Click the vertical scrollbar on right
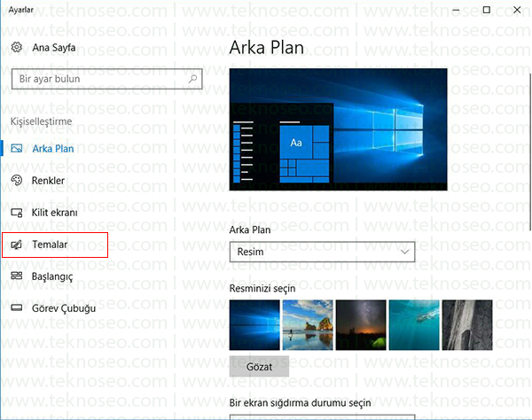The width and height of the screenshot is (532, 420). [x=530, y=151]
